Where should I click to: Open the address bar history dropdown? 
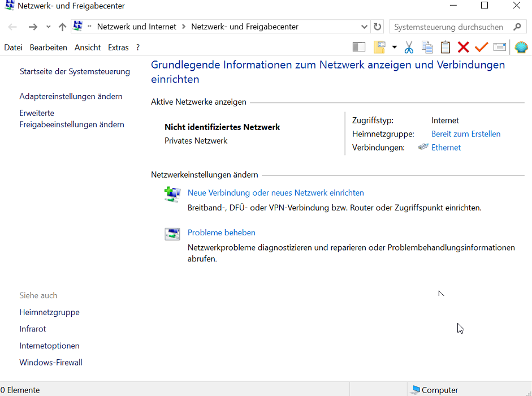(x=364, y=27)
